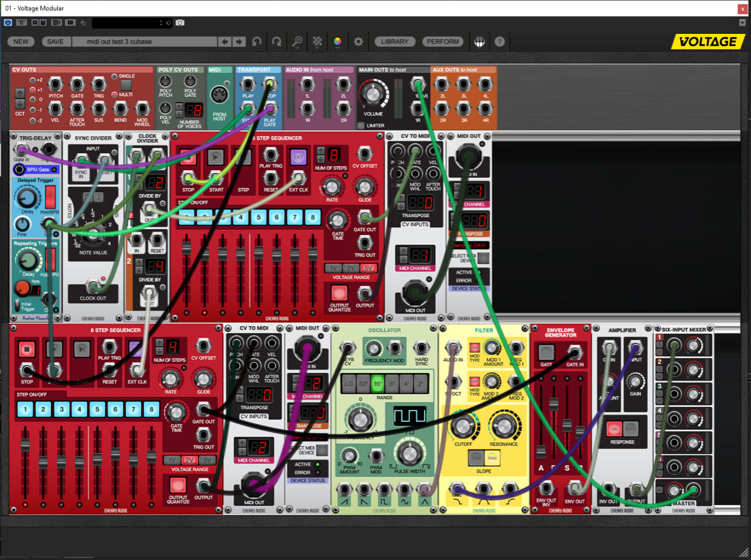Click the Transport PLAY jack
Screen dimensions: 751x560
click(248, 84)
